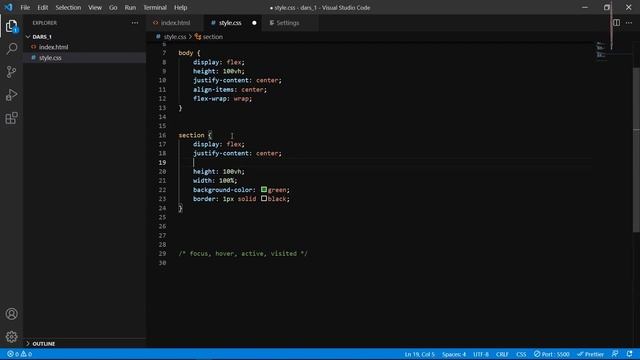Click the EXPLORER panel title
This screenshot has height=360, width=640.
[45, 23]
